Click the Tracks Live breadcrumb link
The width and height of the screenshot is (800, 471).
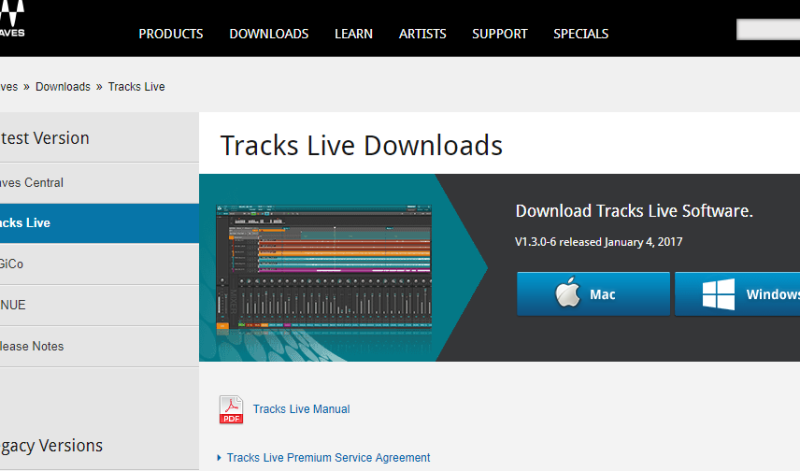tap(136, 87)
